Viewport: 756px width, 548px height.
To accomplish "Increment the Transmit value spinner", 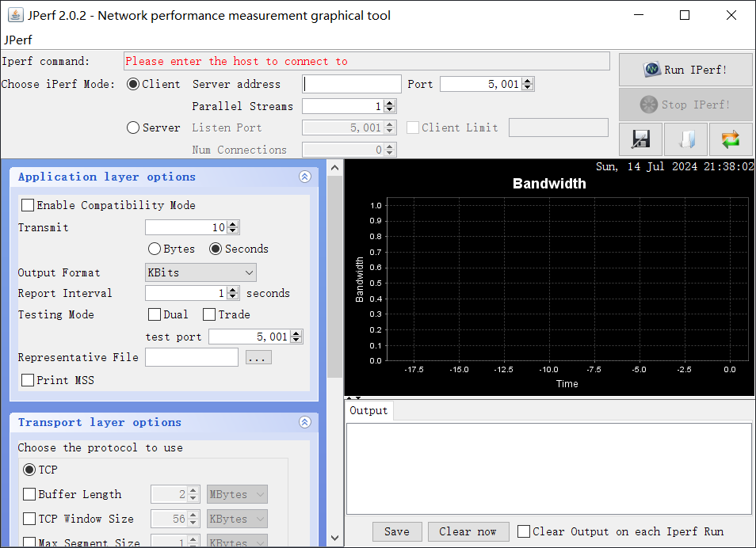I will click(233, 224).
